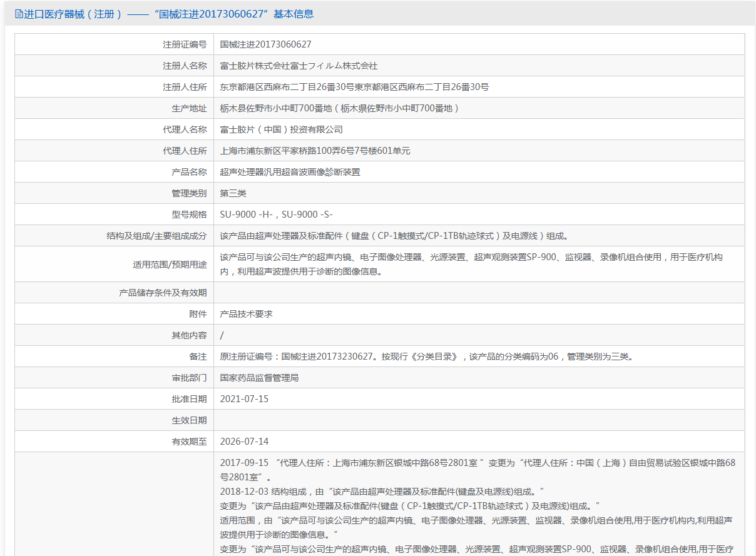Viewport: 756px width, 556px height.
Task: Select the registrant address 东京都港区西麻布二丁目26番30号
Action: click(355, 87)
